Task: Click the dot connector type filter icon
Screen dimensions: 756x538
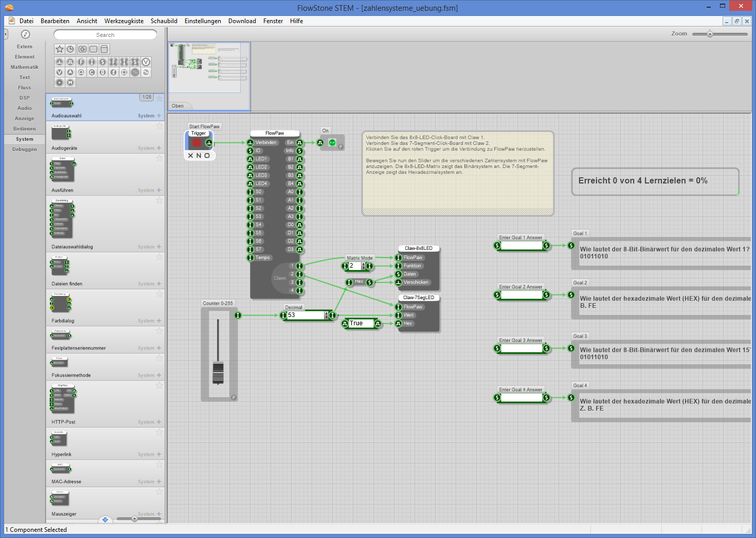Action: tap(60, 83)
